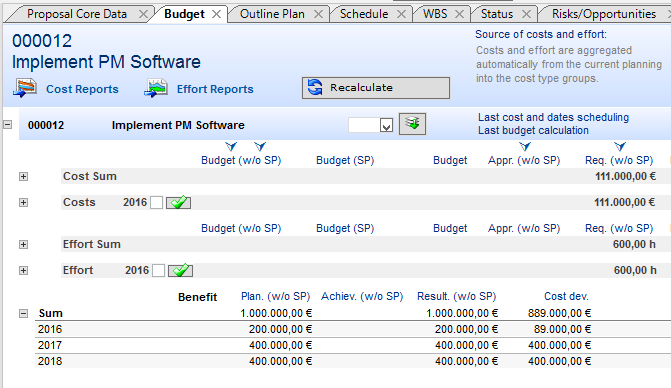Expand the Effort 2016 row
671x388 pixels.
[24, 270]
